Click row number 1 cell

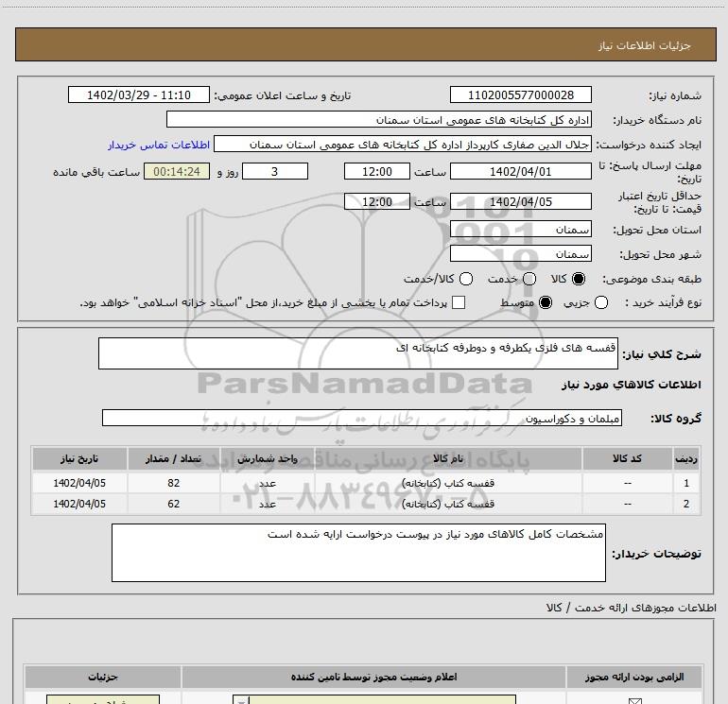click(x=686, y=483)
